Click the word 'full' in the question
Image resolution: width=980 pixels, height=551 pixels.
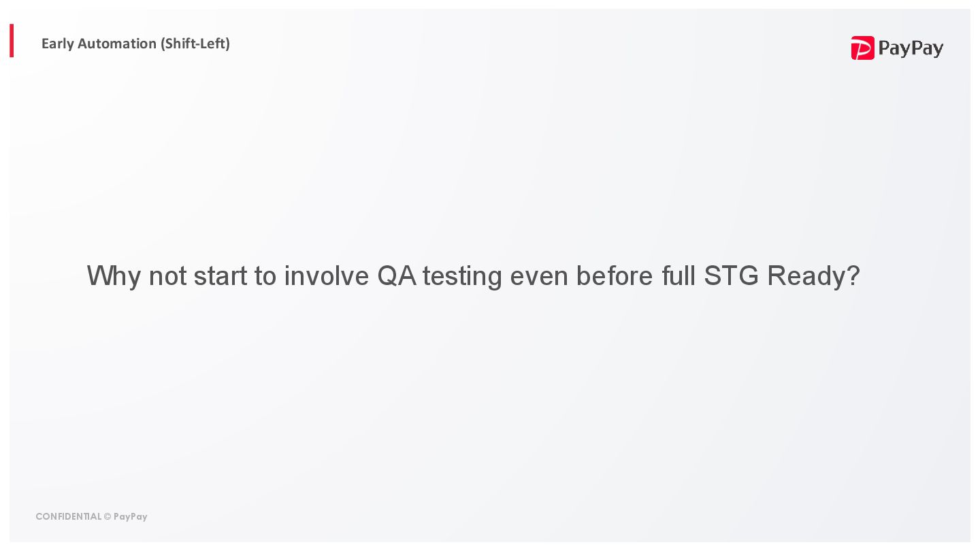coord(679,276)
